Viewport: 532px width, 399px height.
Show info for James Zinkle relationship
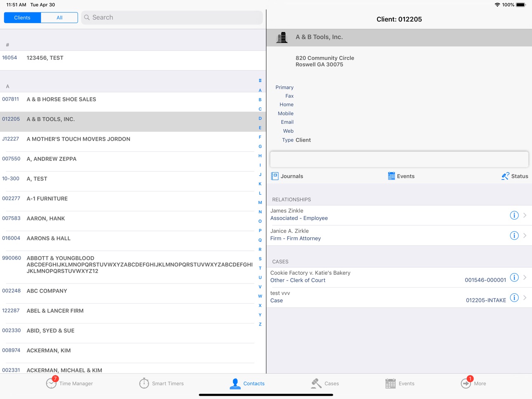(x=514, y=215)
